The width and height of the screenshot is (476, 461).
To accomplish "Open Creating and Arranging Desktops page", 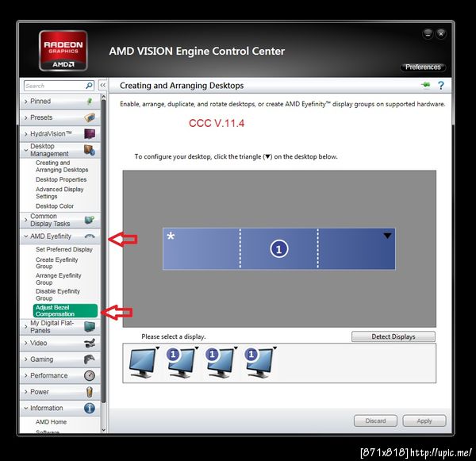I will (x=62, y=166).
